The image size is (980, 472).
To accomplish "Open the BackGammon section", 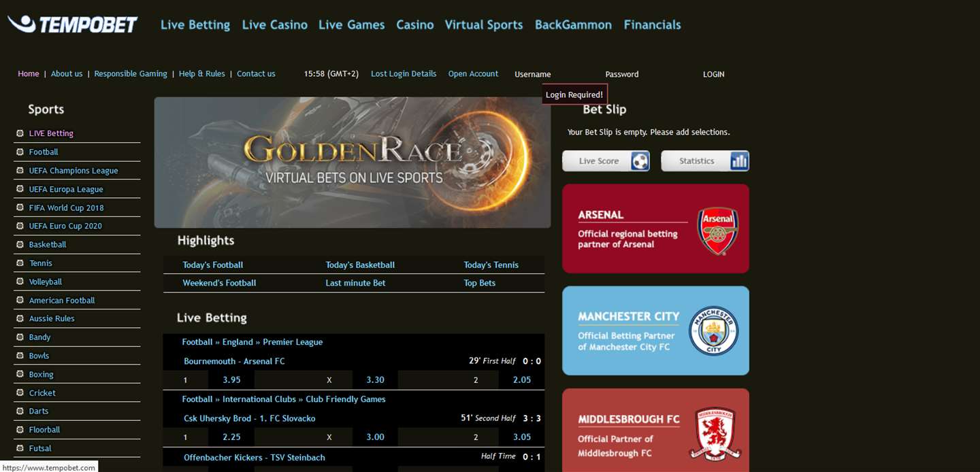I will [x=573, y=24].
